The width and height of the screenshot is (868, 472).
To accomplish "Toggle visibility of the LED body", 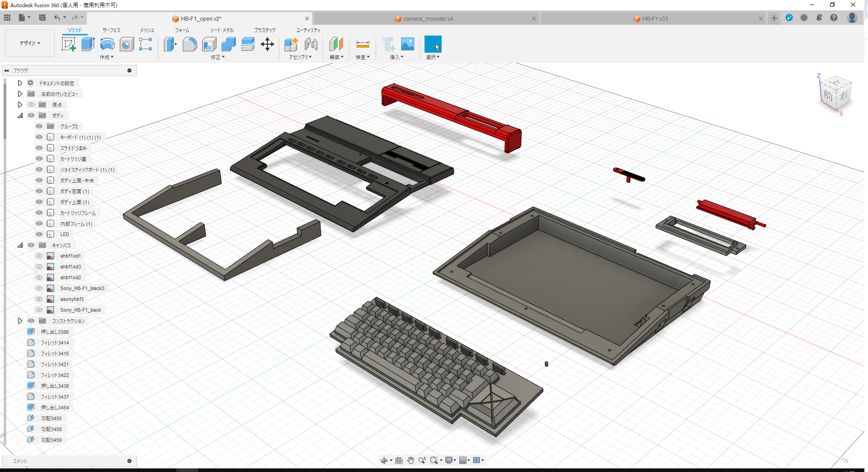I will [39, 234].
